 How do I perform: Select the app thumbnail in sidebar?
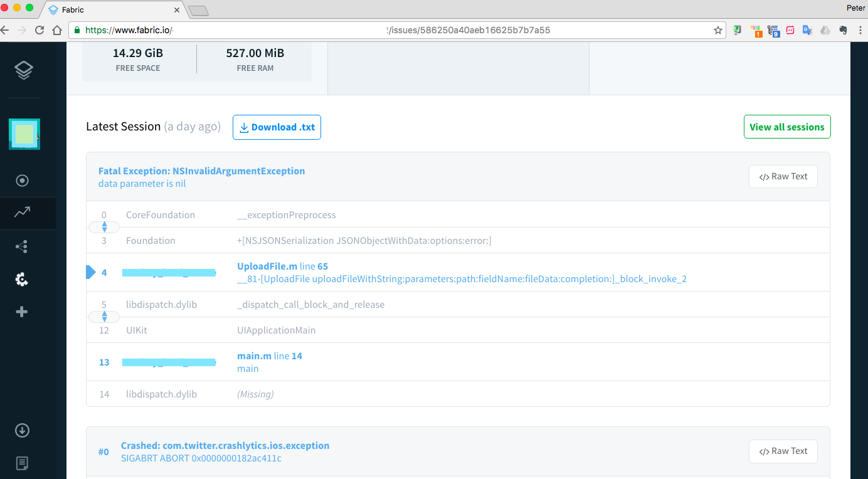[x=24, y=134]
